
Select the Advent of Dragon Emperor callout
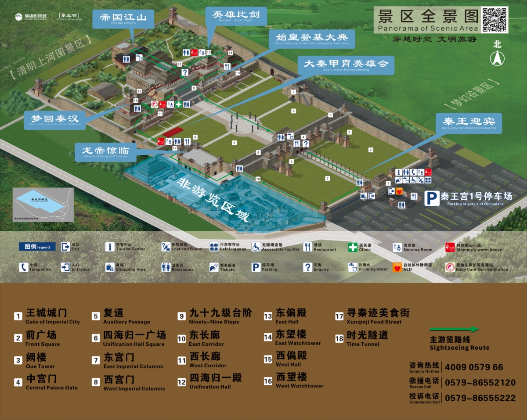105,152
